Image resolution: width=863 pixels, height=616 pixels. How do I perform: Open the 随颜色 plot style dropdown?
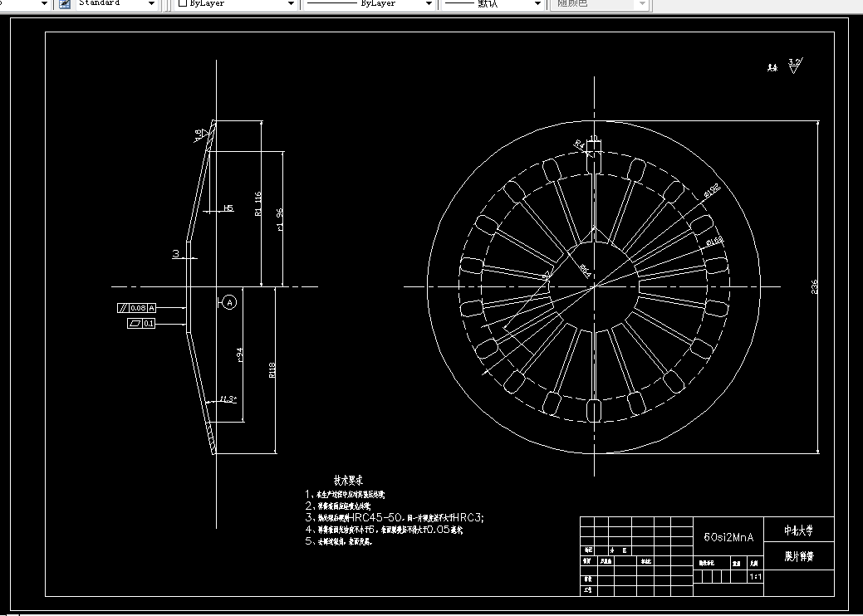[642, 4]
